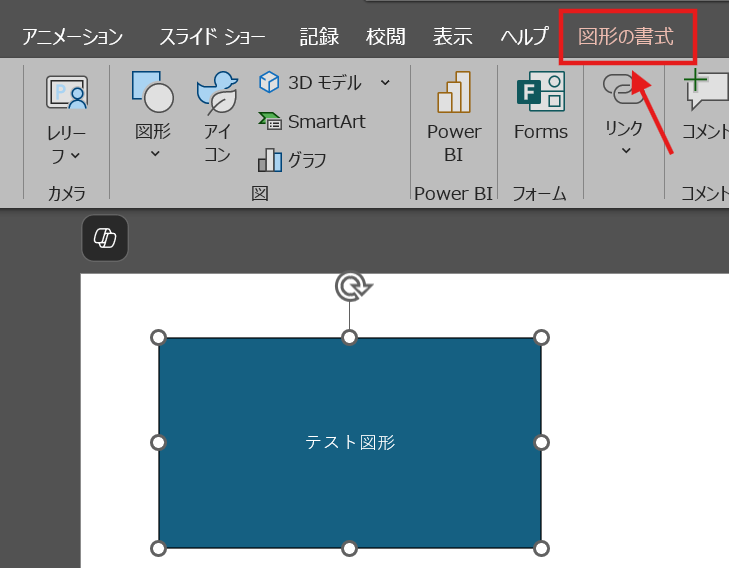Click the left-middle handle of the shape
The height and width of the screenshot is (568, 729).
point(159,443)
